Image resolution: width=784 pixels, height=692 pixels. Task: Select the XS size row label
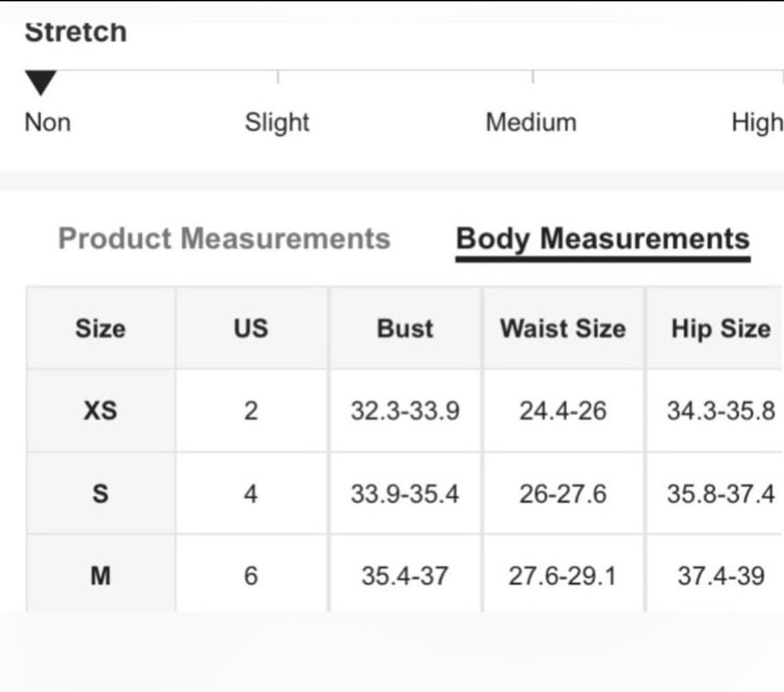pos(101,411)
